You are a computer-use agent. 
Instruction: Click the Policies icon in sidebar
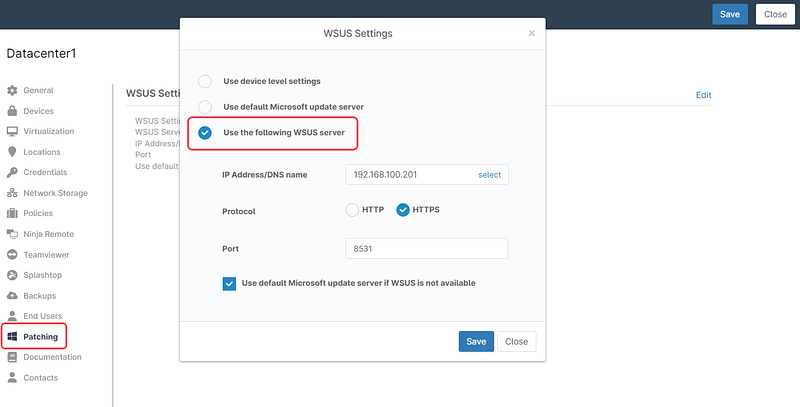[12, 213]
